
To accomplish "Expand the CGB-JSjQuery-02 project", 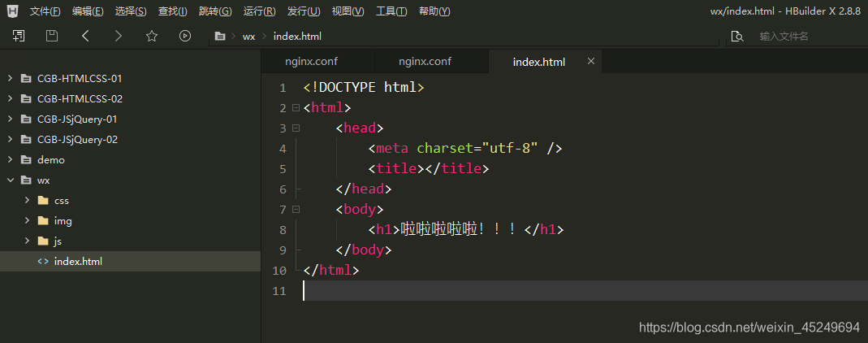I will coord(10,140).
